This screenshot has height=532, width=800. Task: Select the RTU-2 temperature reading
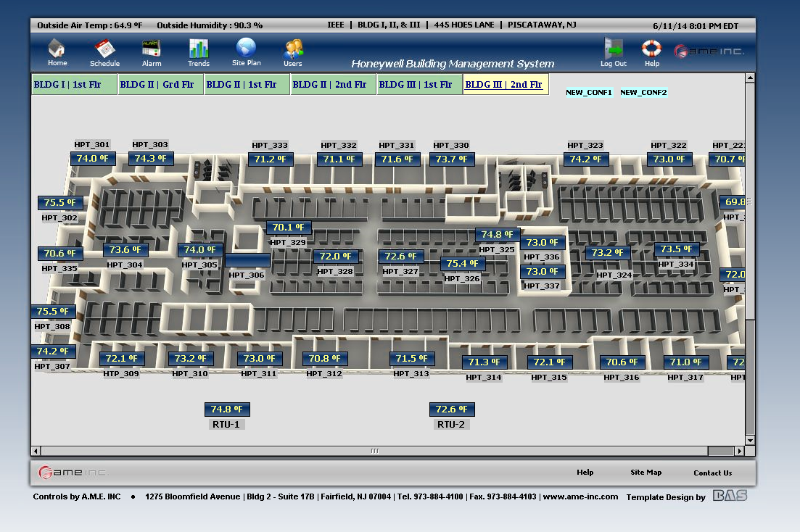point(452,410)
